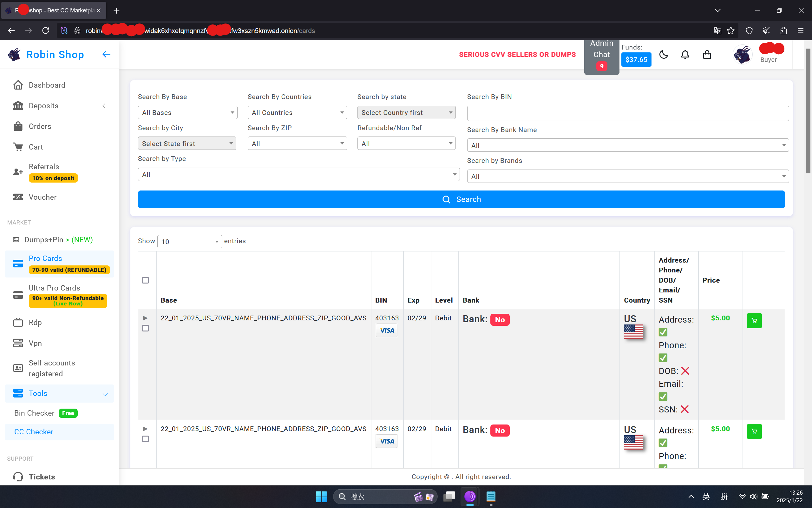Open the Refundable/Non Ref dropdown
The height and width of the screenshot is (508, 812).
click(x=406, y=144)
